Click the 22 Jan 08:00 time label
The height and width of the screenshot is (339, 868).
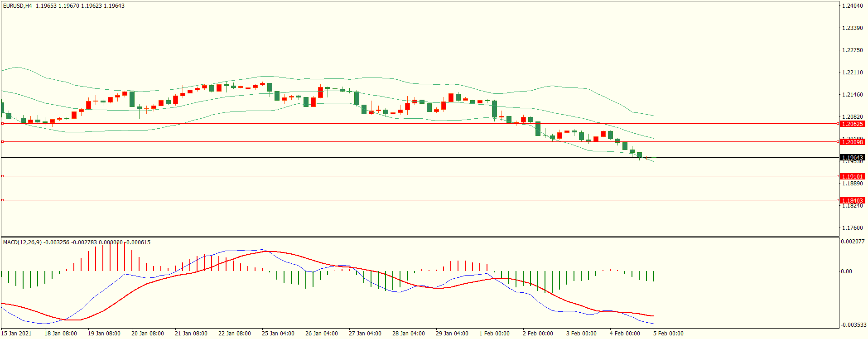235,334
